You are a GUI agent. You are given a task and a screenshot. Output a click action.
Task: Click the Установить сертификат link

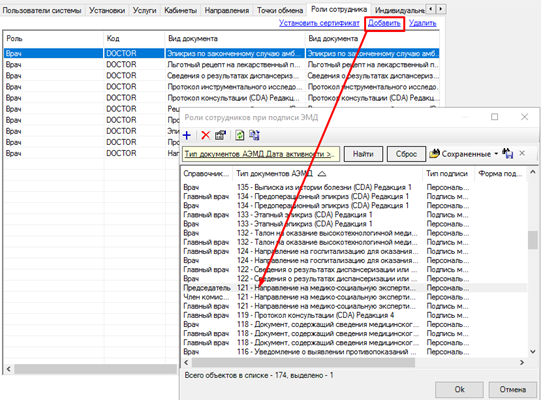point(319,23)
